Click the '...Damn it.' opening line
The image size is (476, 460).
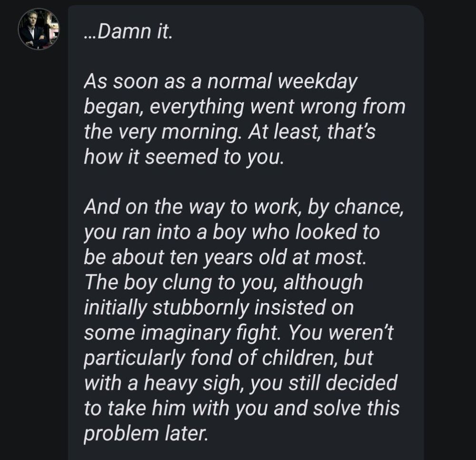pos(128,31)
